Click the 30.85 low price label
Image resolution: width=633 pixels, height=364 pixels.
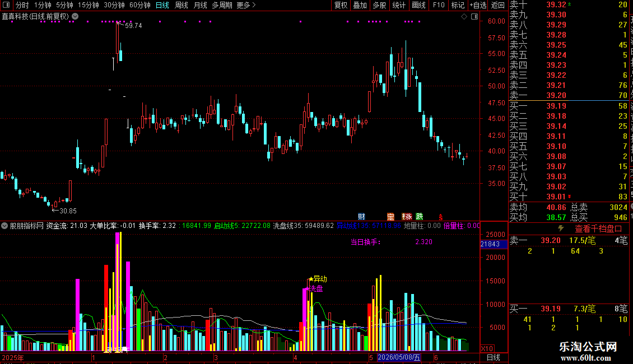(68, 211)
